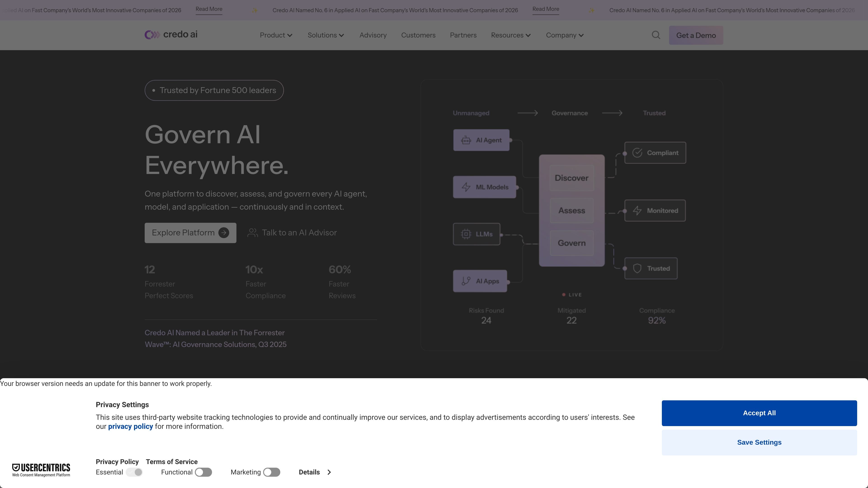Screen dimensions: 868x488
Task: Click the arrow icon in Explore Platform
Action: 224,233
